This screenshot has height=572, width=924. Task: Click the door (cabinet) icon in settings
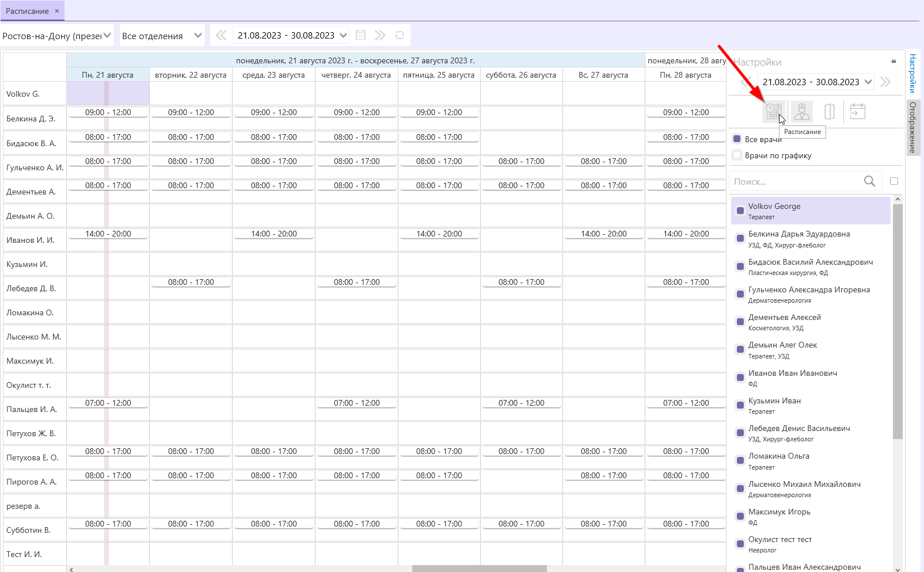click(x=830, y=111)
